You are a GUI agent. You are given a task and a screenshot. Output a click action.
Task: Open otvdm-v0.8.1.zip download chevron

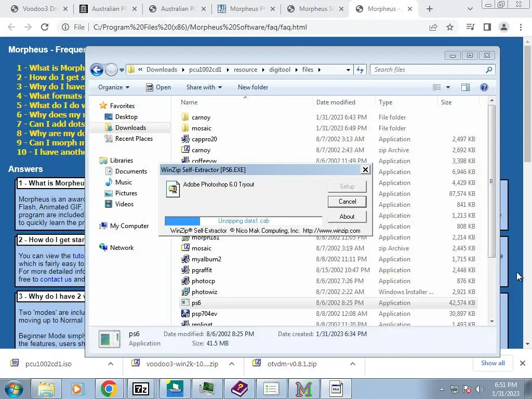pos(353,364)
